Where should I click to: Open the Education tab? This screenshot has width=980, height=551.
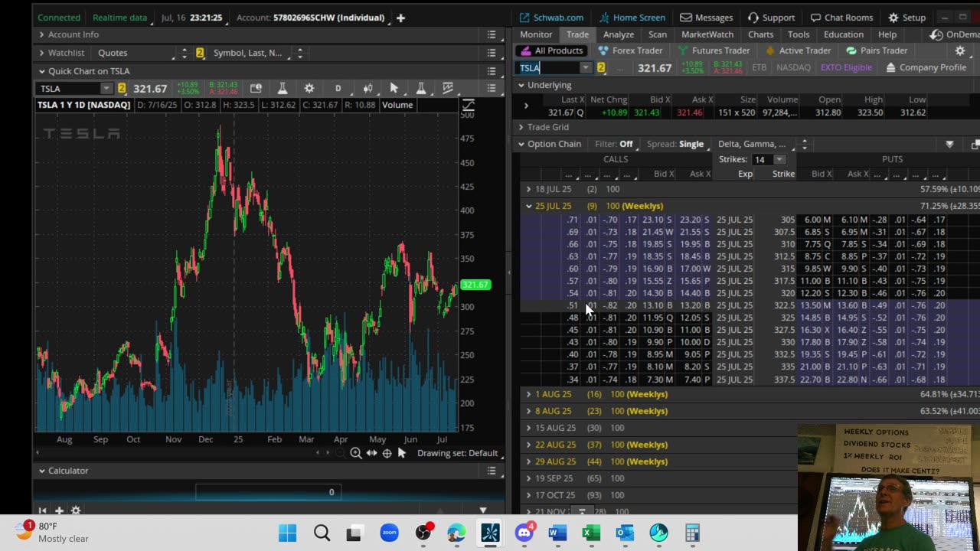point(844,34)
